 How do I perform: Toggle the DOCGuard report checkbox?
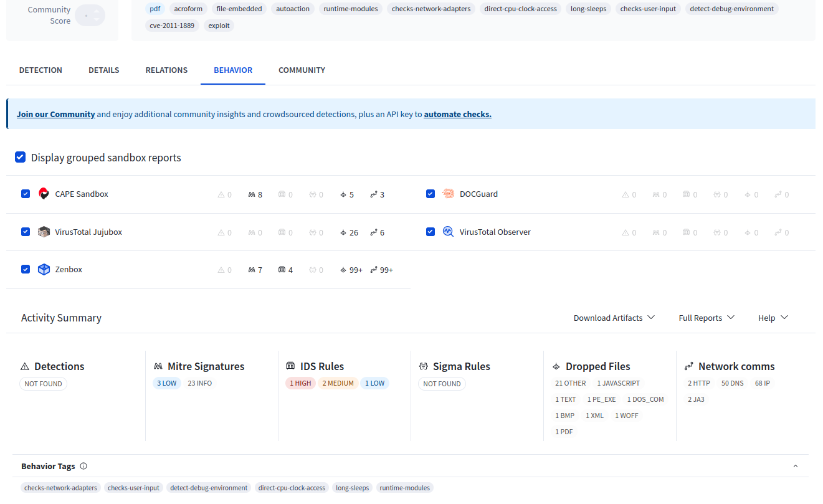tap(431, 194)
